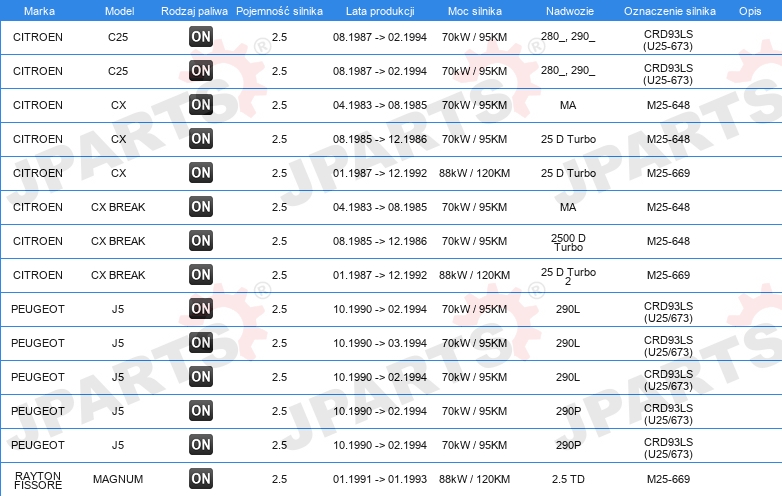Select the MAGNUM model cell
Screen dimensions: 782x496
118,479
